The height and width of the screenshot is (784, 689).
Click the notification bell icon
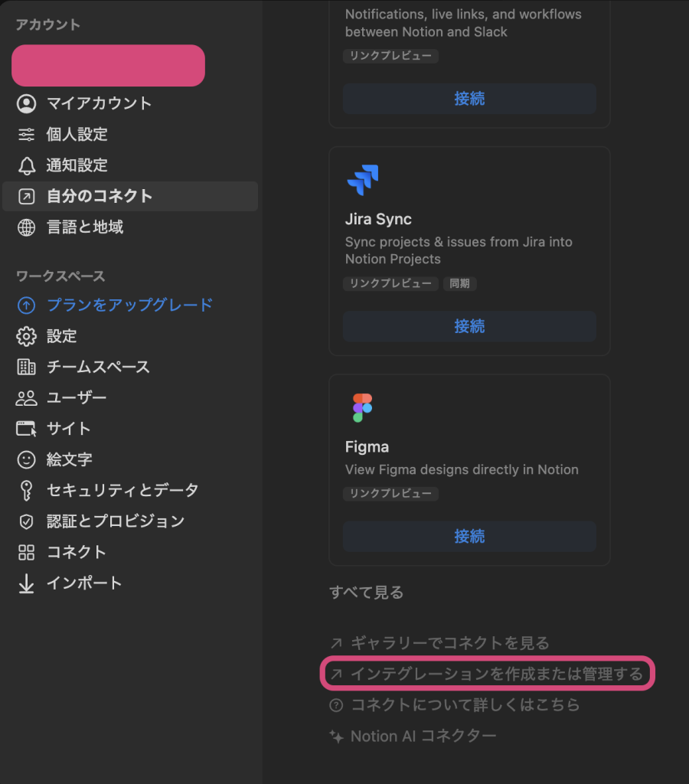click(27, 165)
